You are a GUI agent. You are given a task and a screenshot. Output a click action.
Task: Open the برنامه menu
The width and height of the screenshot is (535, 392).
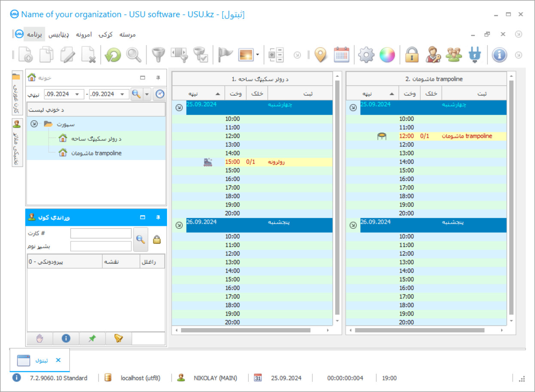click(x=34, y=34)
